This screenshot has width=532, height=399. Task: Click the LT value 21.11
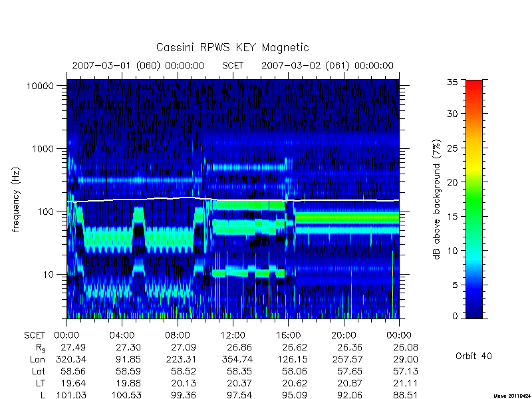(406, 383)
